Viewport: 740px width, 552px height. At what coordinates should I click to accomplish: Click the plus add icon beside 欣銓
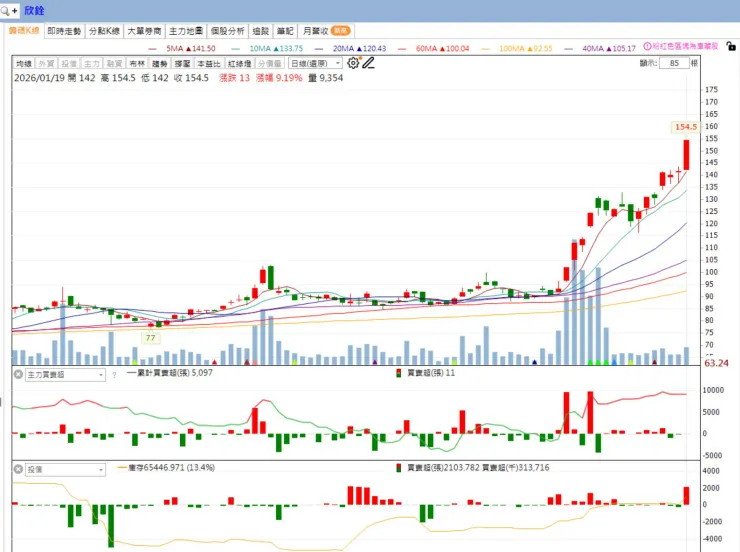pos(15,10)
